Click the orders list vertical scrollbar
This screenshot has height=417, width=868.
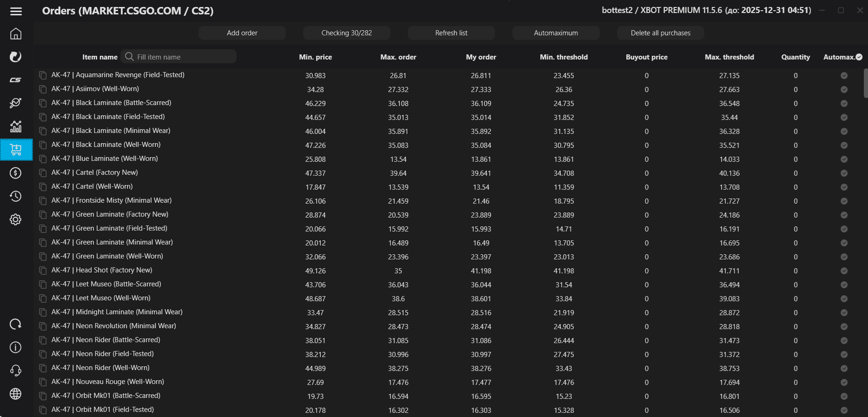pos(865,84)
